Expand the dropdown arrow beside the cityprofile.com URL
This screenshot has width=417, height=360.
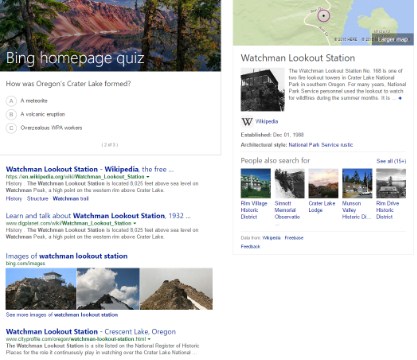click(149, 339)
